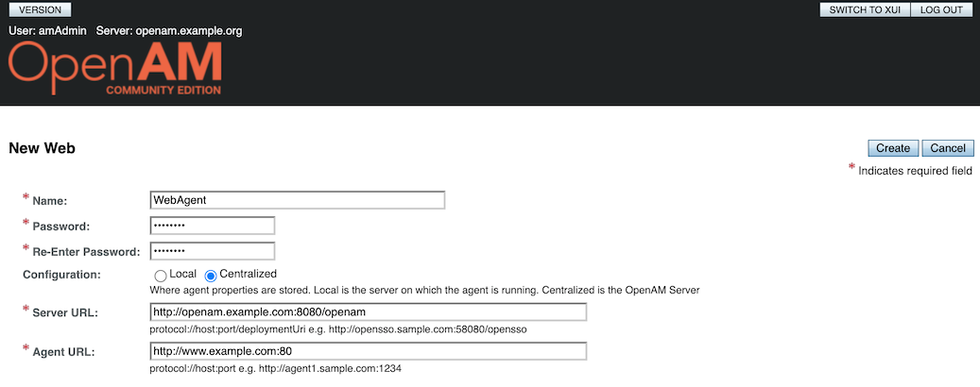
Task: Focus the Re-Enter Password field
Action: (x=213, y=251)
